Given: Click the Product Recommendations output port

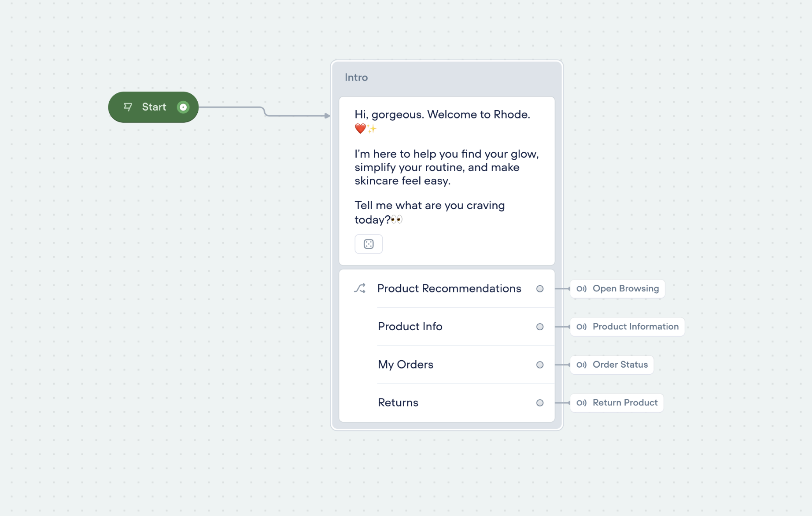Looking at the screenshot, I should coord(540,289).
